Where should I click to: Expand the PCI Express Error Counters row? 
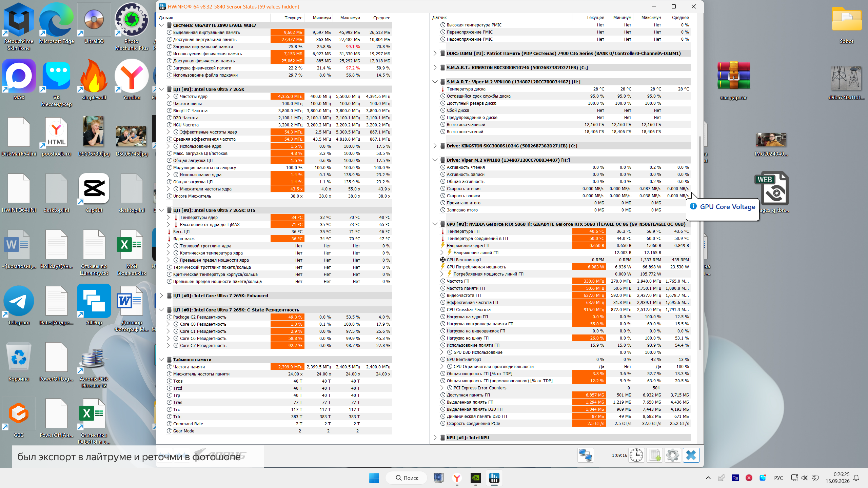tap(442, 388)
